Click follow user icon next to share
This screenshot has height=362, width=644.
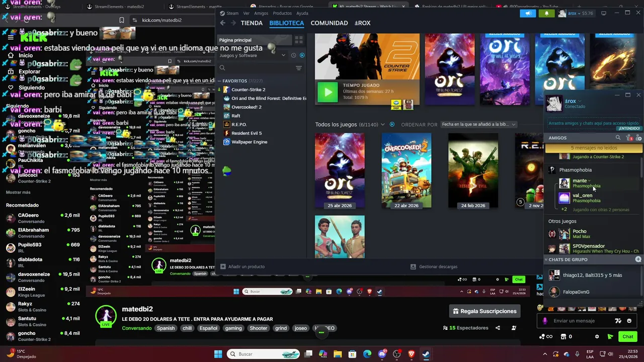pyautogui.click(x=514, y=328)
